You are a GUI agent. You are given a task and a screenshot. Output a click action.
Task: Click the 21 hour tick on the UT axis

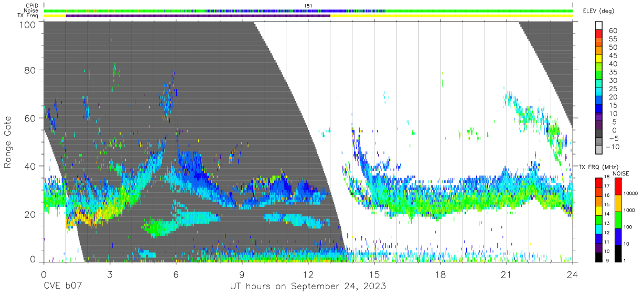(507, 274)
